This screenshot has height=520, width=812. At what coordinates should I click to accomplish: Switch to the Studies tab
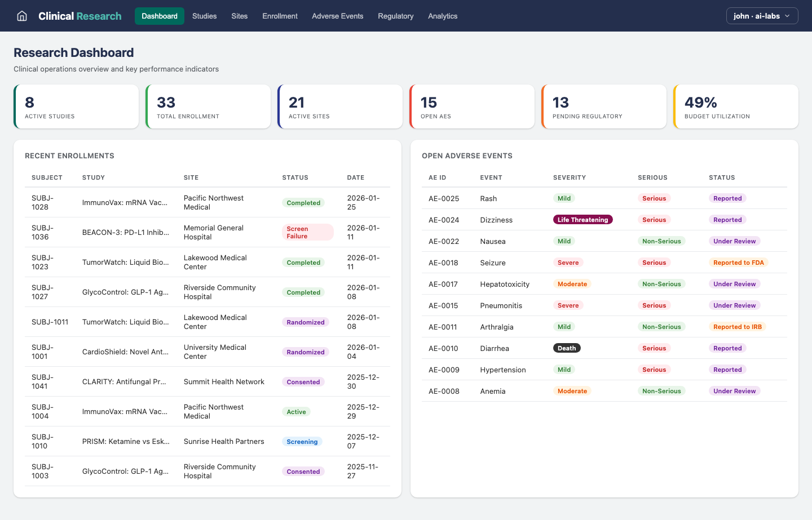204,16
